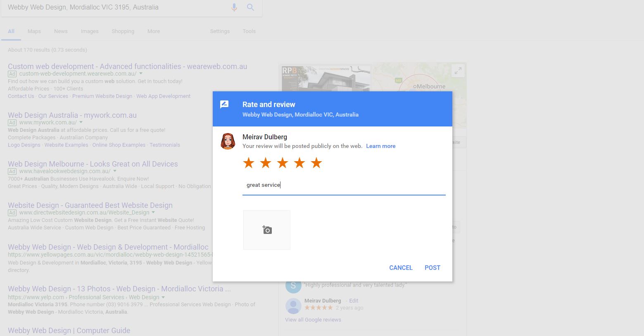This screenshot has width=644, height=336.
Task: Click the Web App Development sitelink
Action: [x=164, y=96]
